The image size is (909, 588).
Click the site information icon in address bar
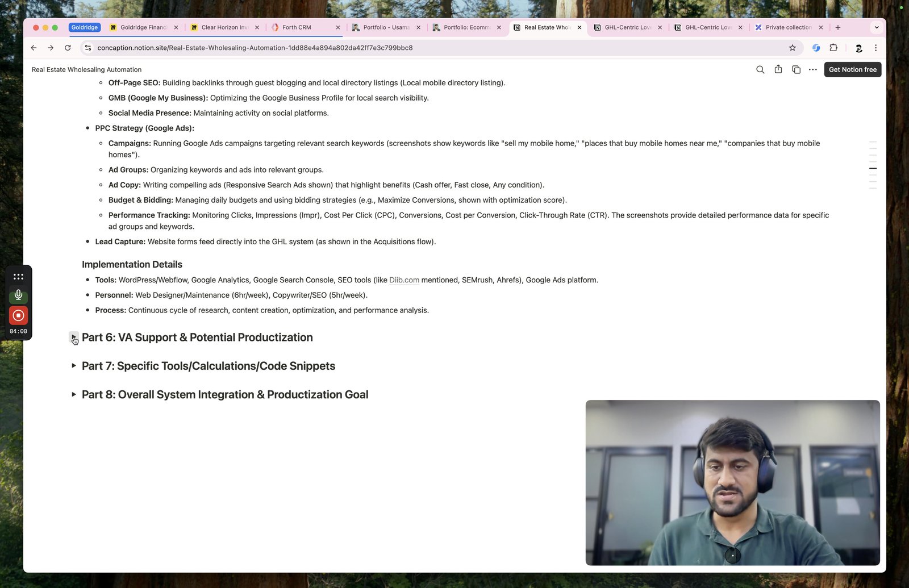click(88, 48)
